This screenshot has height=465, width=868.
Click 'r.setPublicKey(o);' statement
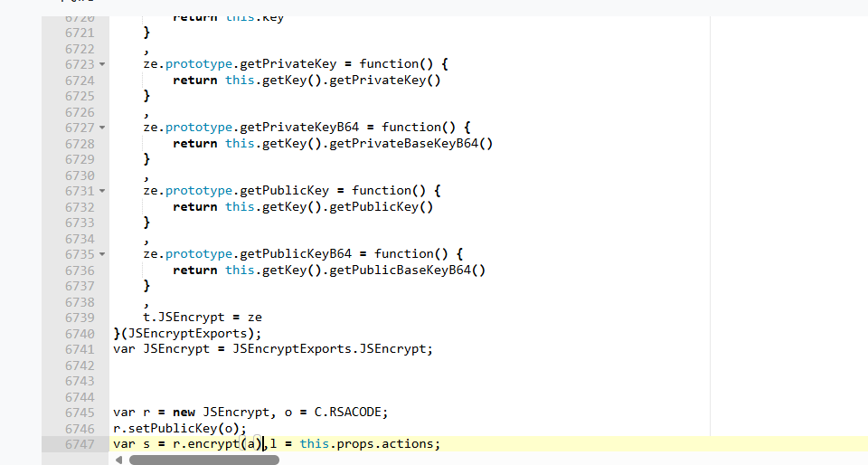pos(180,429)
